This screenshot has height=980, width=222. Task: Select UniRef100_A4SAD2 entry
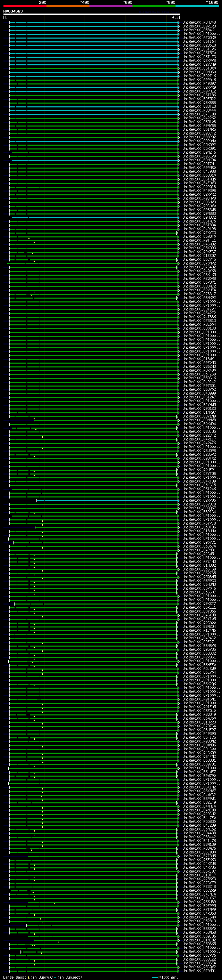[199, 244]
